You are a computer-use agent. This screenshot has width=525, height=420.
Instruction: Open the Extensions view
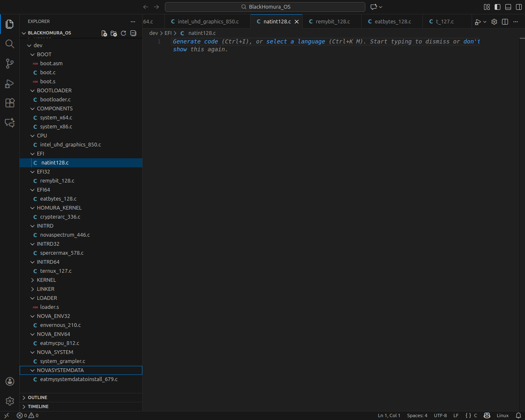pos(10,103)
